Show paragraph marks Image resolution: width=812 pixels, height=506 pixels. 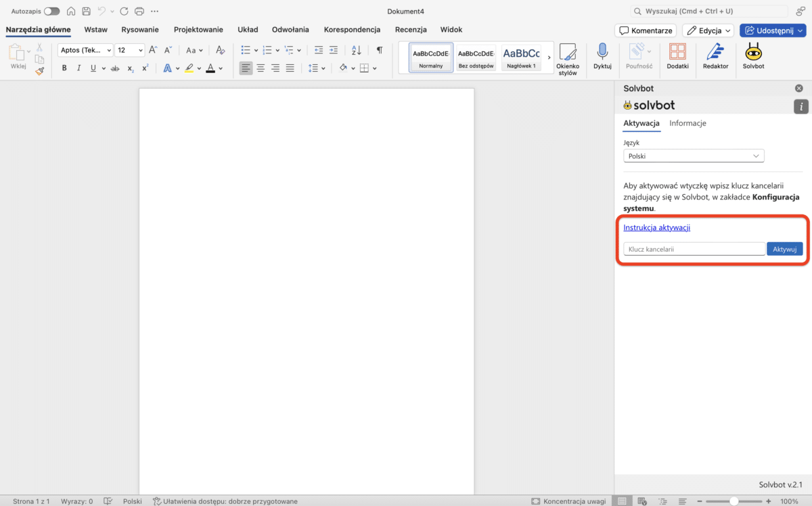tap(380, 50)
